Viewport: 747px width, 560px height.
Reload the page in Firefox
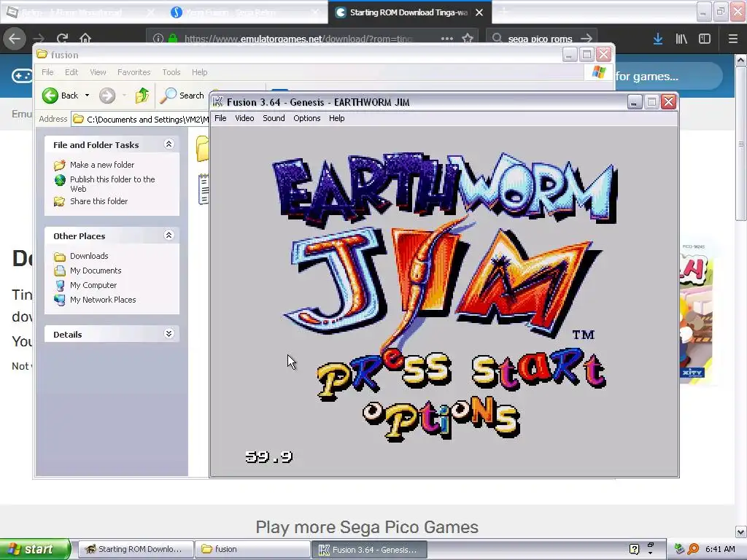point(62,39)
